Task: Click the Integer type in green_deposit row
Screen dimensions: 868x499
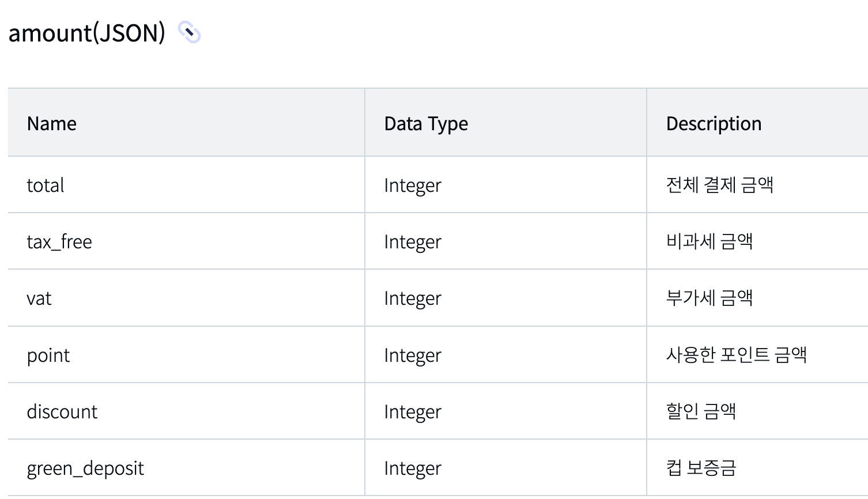Action: pos(413,468)
